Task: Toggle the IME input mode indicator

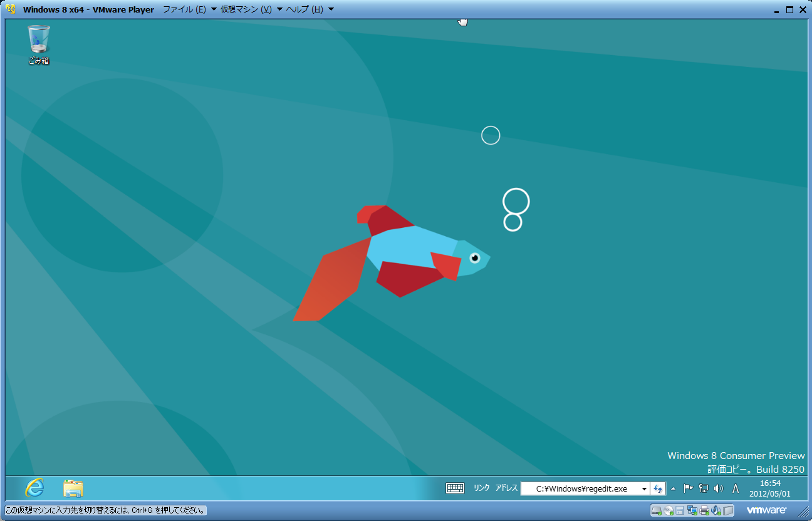Action: coord(736,488)
